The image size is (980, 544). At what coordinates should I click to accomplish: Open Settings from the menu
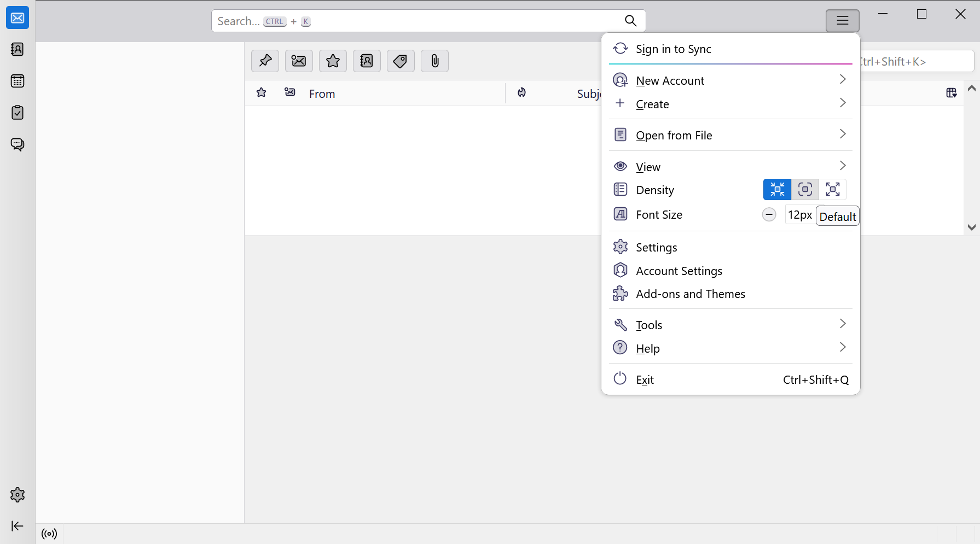pos(730,247)
